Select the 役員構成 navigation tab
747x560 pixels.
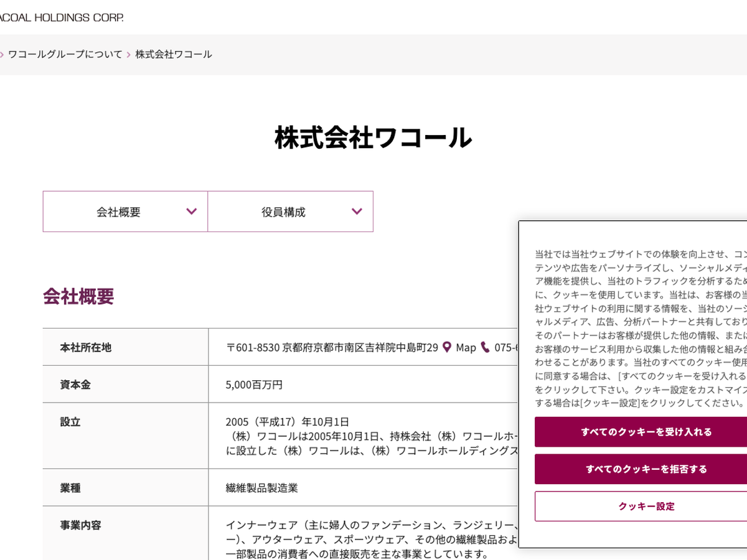tap(284, 212)
